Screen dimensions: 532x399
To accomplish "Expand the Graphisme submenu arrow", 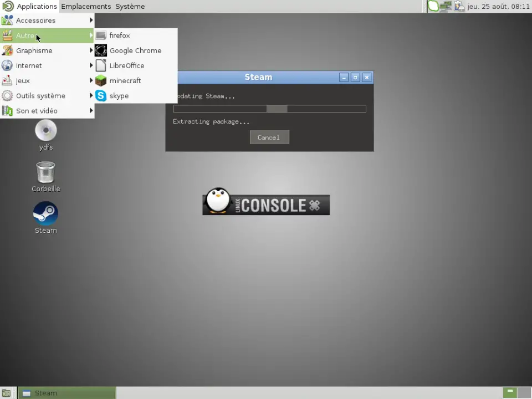I will (x=91, y=50).
